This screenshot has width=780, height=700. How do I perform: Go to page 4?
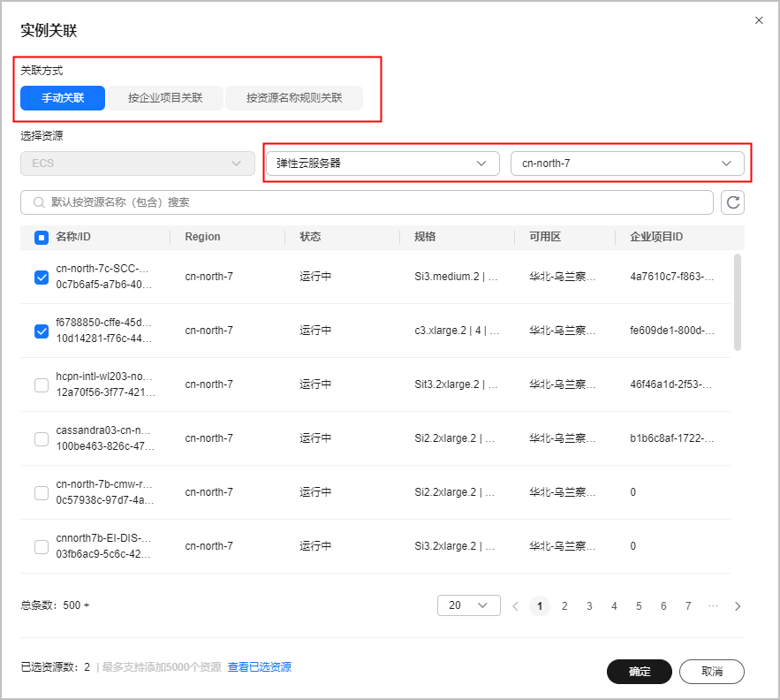click(614, 606)
